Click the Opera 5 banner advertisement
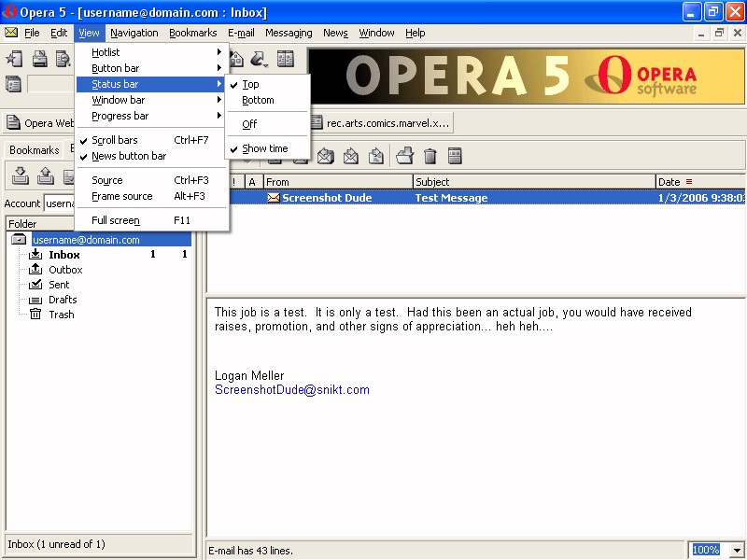Image resolution: width=747 pixels, height=560 pixels. (x=527, y=77)
